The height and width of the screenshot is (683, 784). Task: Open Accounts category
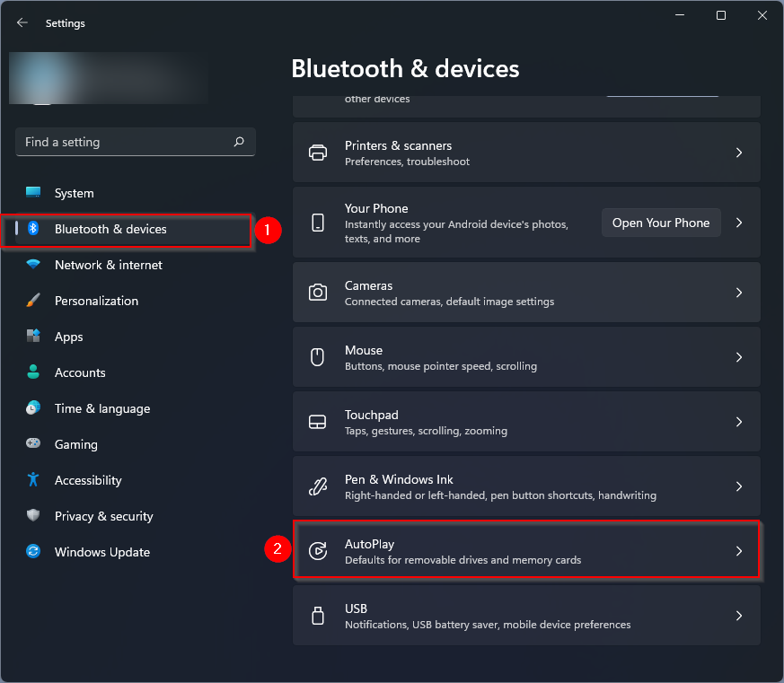tap(135, 372)
